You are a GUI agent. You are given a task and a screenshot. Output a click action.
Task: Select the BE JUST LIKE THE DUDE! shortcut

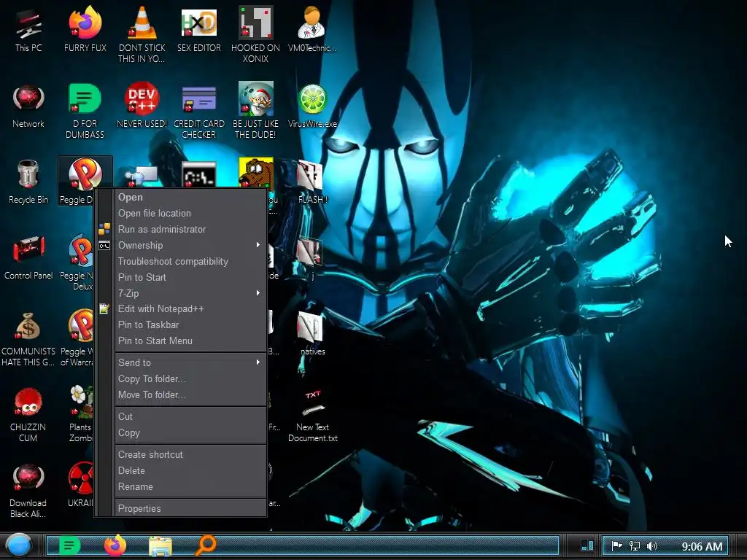255,111
